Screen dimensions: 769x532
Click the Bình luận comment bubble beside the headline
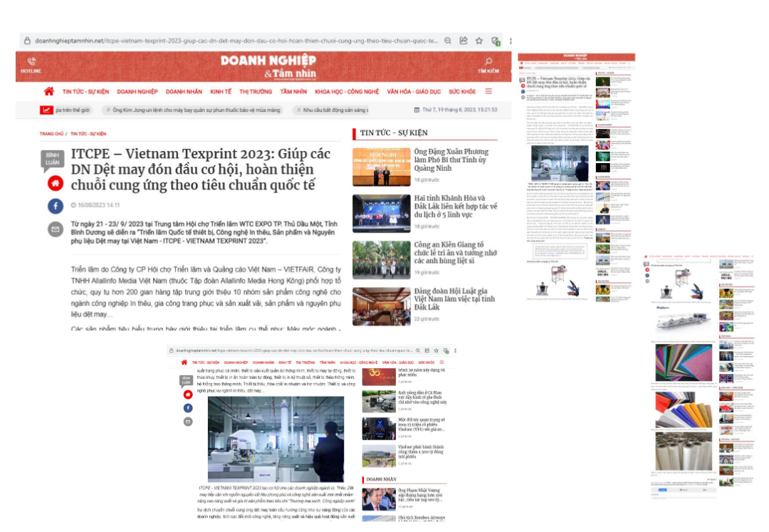[x=53, y=158]
